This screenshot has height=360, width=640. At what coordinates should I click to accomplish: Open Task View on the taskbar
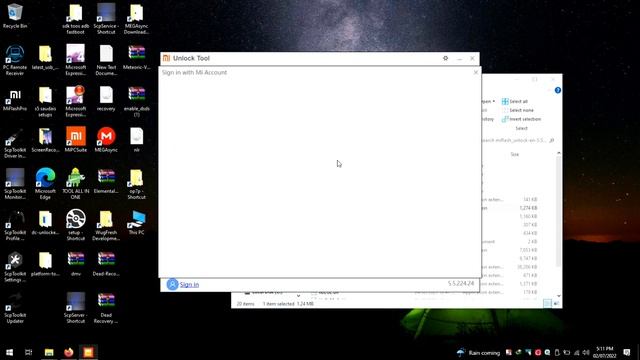[29, 352]
